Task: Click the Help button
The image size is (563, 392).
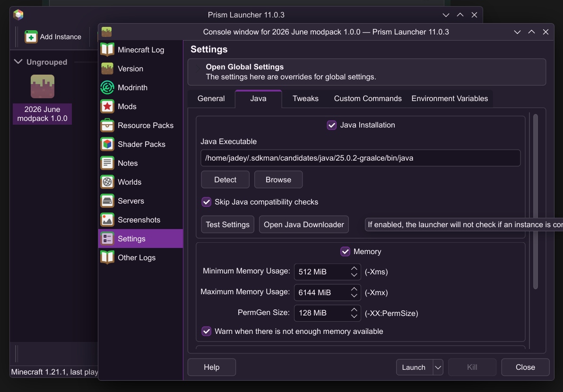Action: point(211,367)
